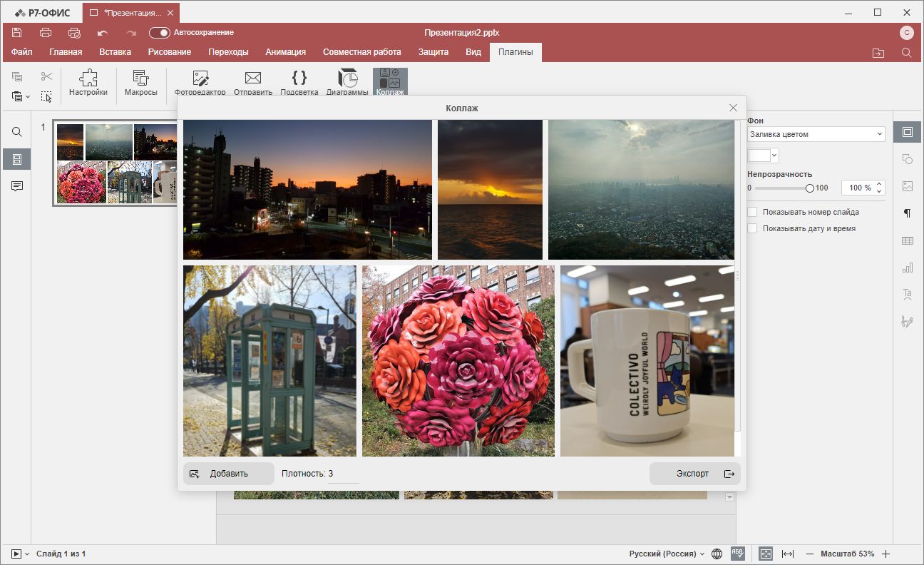924x565 pixels.
Task: Open the comments panel in left sidebar
Action: pos(17,186)
